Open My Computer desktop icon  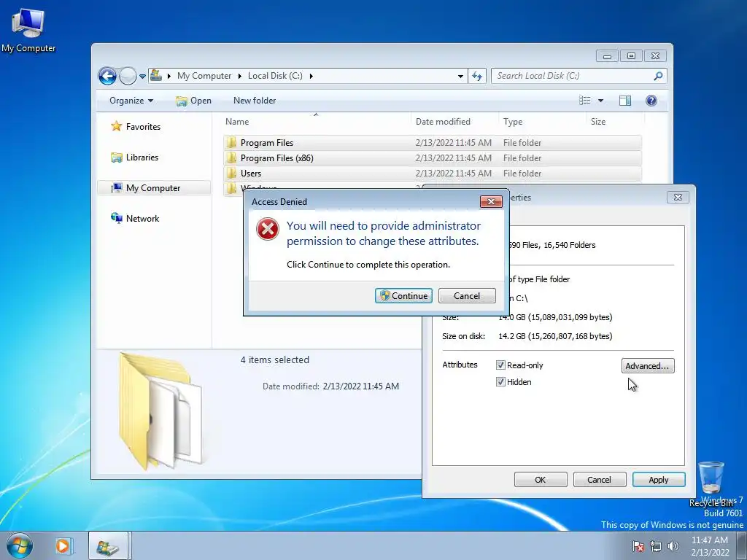tap(28, 30)
